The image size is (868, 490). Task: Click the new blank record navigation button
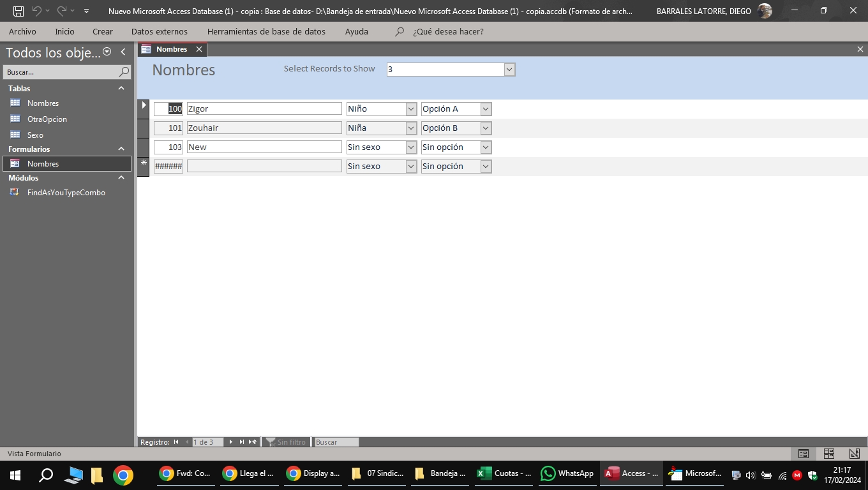[x=253, y=442]
